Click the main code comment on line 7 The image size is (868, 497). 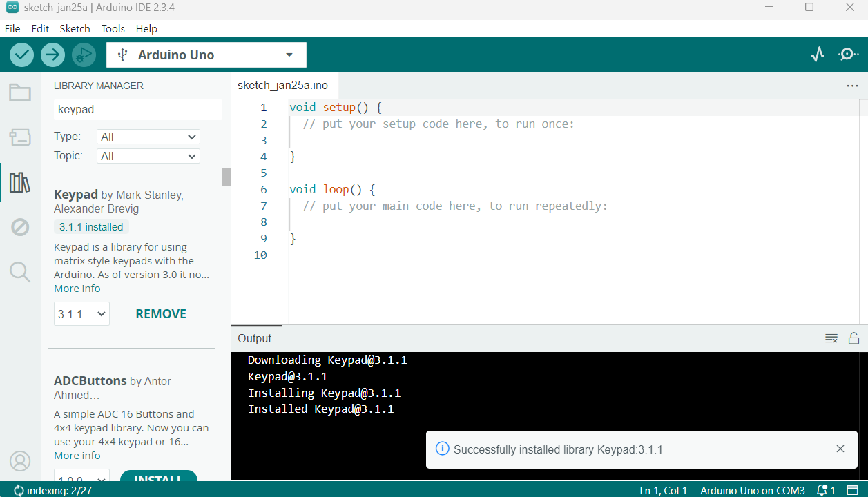coord(455,206)
